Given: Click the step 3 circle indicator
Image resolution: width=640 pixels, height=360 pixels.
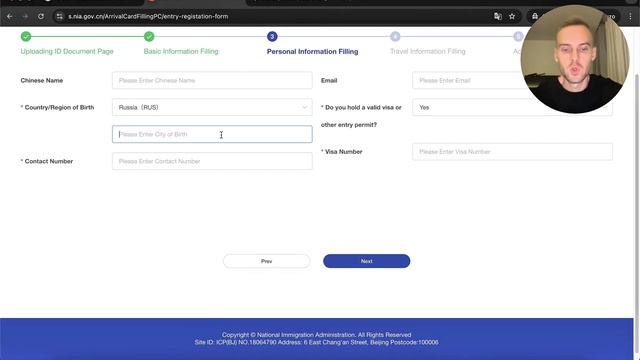Looking at the screenshot, I should pyautogui.click(x=272, y=37).
